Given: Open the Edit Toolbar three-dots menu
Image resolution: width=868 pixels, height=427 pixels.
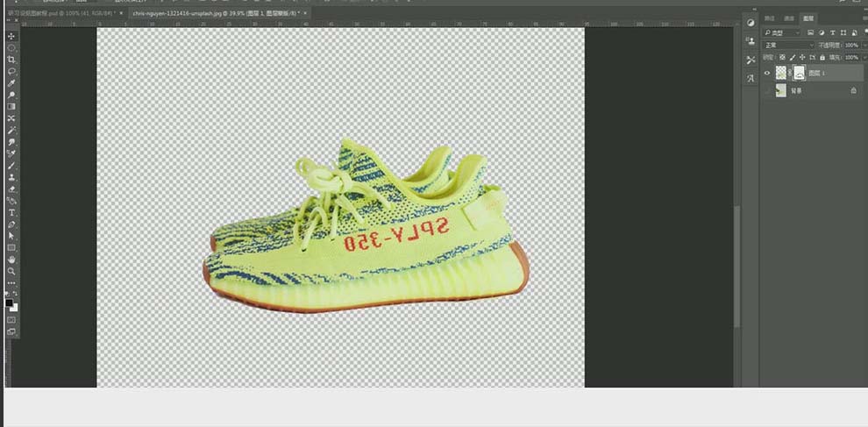Looking at the screenshot, I should [11, 283].
